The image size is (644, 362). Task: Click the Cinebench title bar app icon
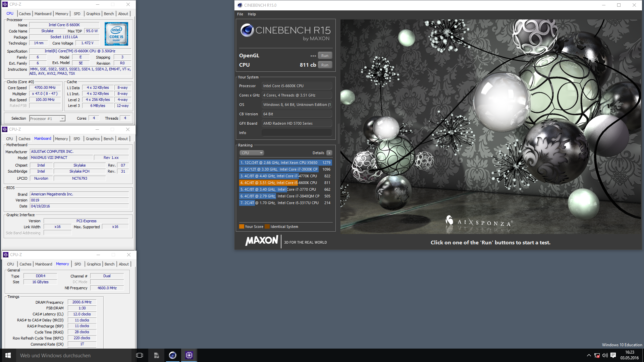pyautogui.click(x=239, y=5)
